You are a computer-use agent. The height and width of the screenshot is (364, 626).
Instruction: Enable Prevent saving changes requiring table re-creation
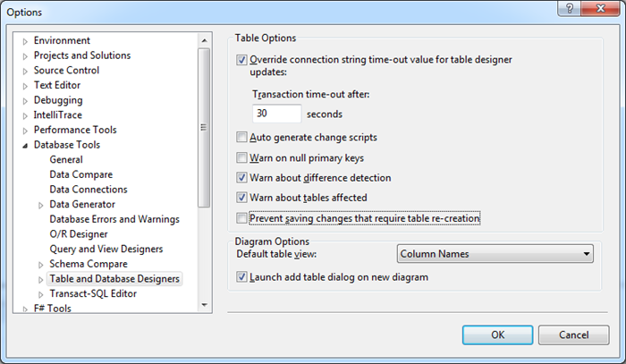[x=241, y=218]
